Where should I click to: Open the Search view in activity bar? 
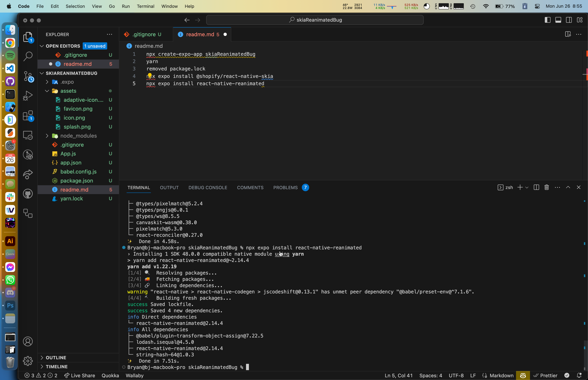(x=28, y=56)
